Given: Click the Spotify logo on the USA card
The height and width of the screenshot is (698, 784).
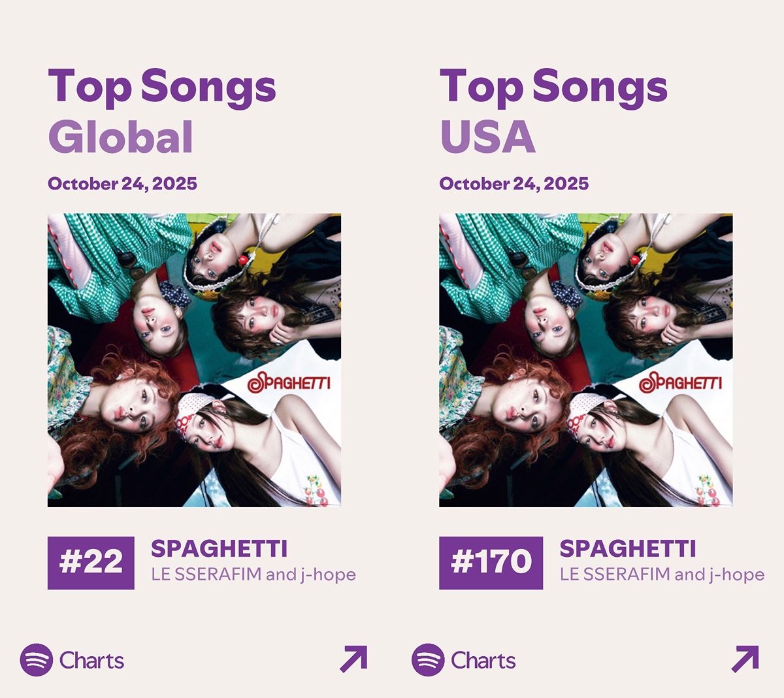Looking at the screenshot, I should 428,659.
